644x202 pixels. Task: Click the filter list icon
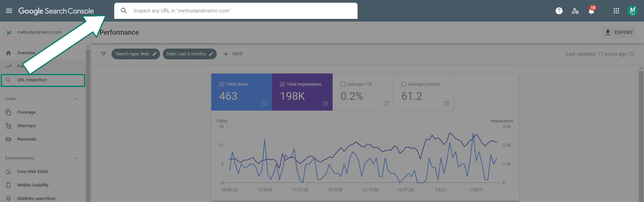(x=103, y=54)
